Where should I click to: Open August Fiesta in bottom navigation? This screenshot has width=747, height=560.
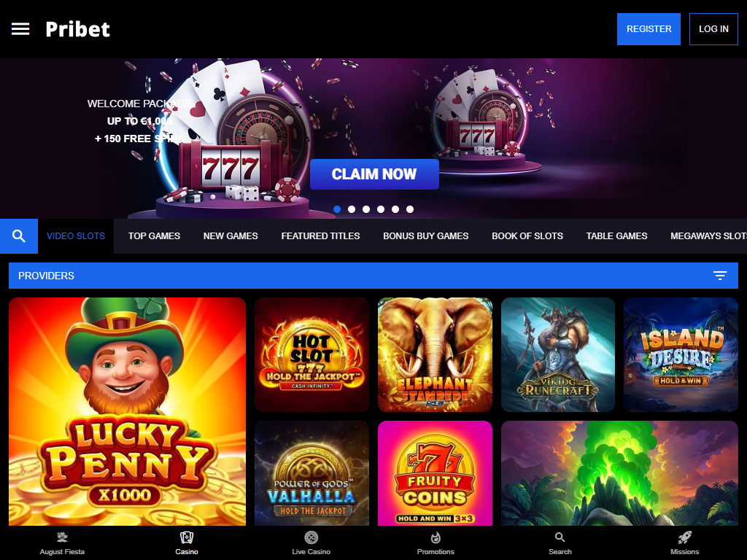pos(62,542)
